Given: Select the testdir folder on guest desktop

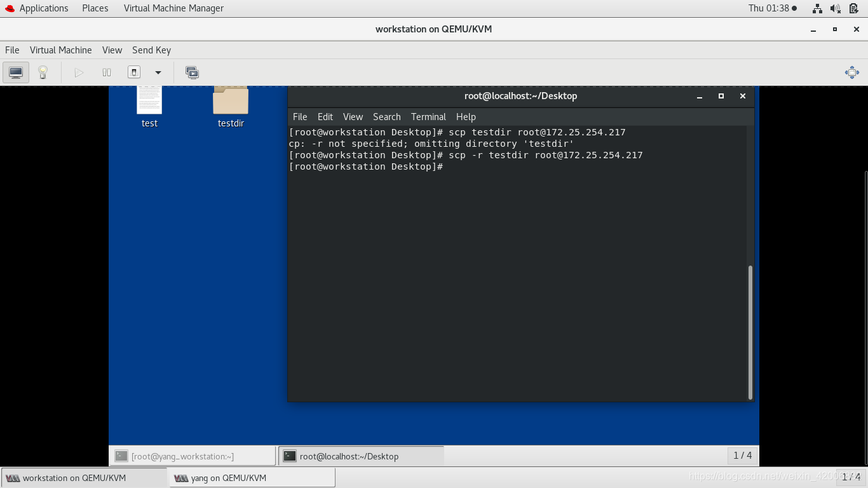Looking at the screenshot, I should [231, 107].
